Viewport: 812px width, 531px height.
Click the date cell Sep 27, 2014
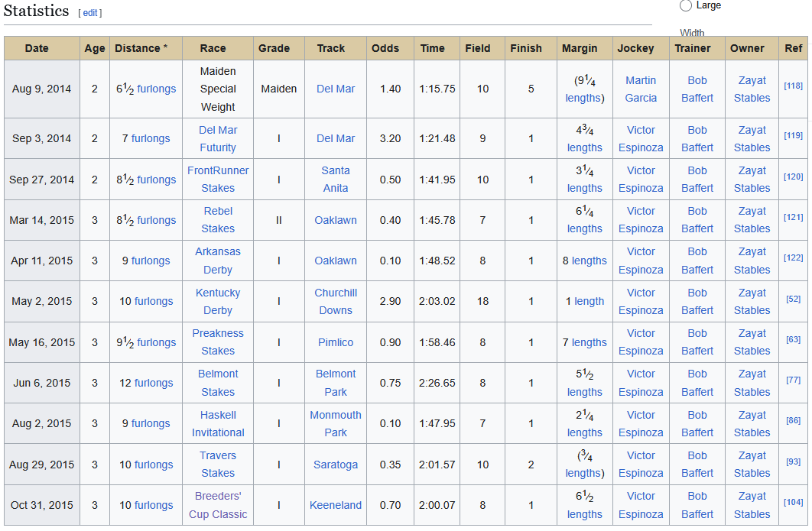click(x=42, y=180)
